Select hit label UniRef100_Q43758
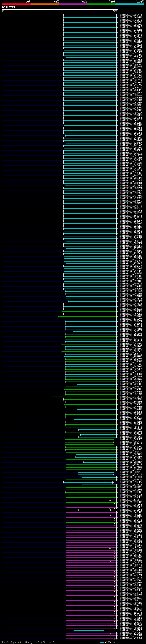The width and height of the screenshot is (146, 644). click(x=131, y=22)
